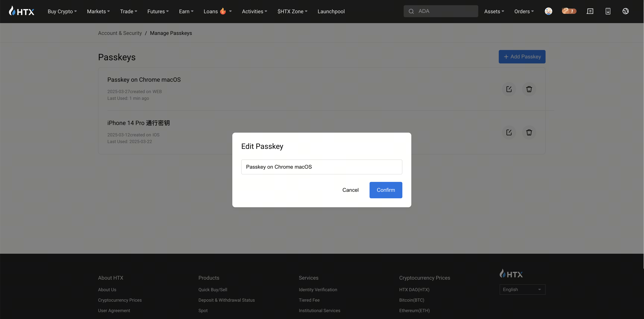Open the About Us footer link
This screenshot has width=644, height=319.
(107, 290)
